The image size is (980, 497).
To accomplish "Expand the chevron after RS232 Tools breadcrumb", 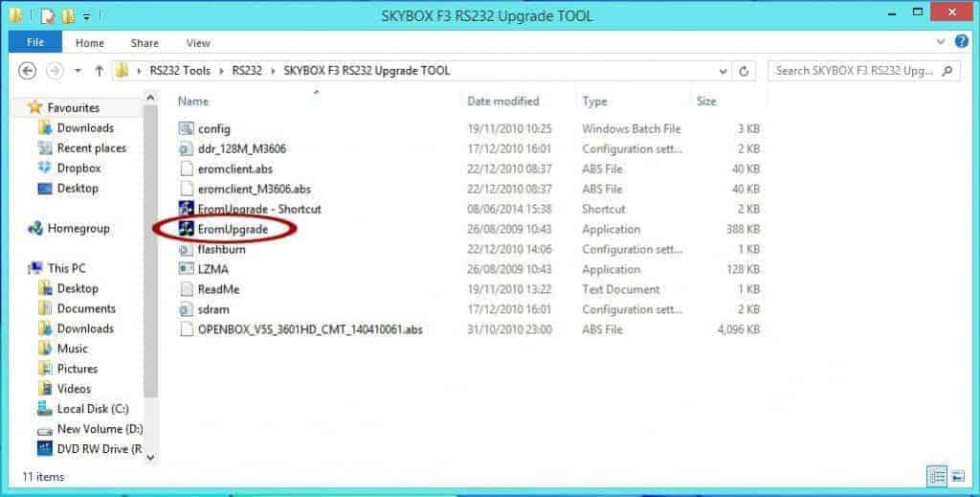I will [221, 71].
